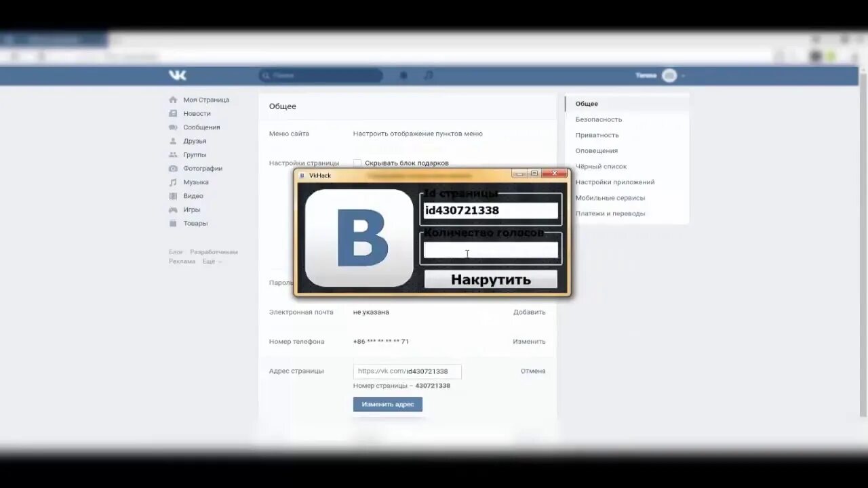Toggle Скрывать блок подарков checkbox
Image resolution: width=868 pixels, height=488 pixels.
357,163
